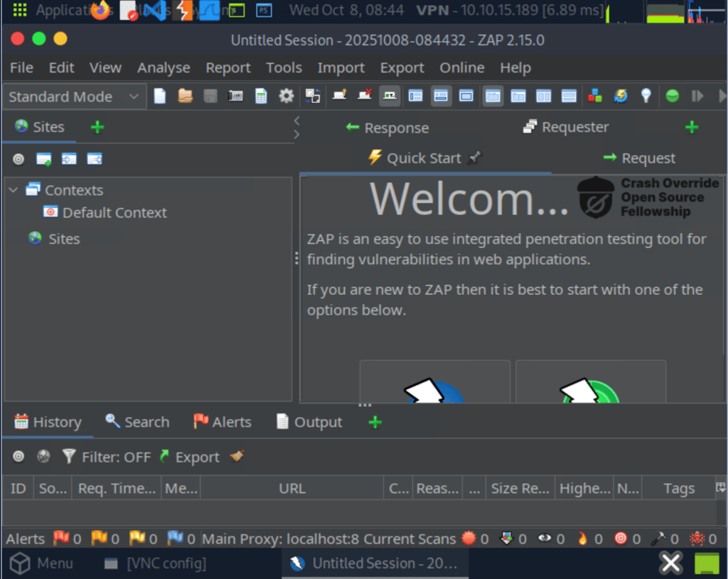Open Options via the gear icon
The width and height of the screenshot is (728, 579).
[287, 96]
